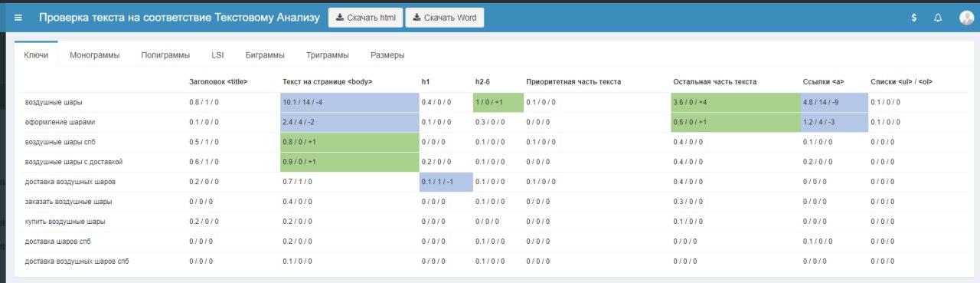The width and height of the screenshot is (980, 283).
Task: Click body cell 0.7 / 1 / 0
Action: pyautogui.click(x=297, y=182)
